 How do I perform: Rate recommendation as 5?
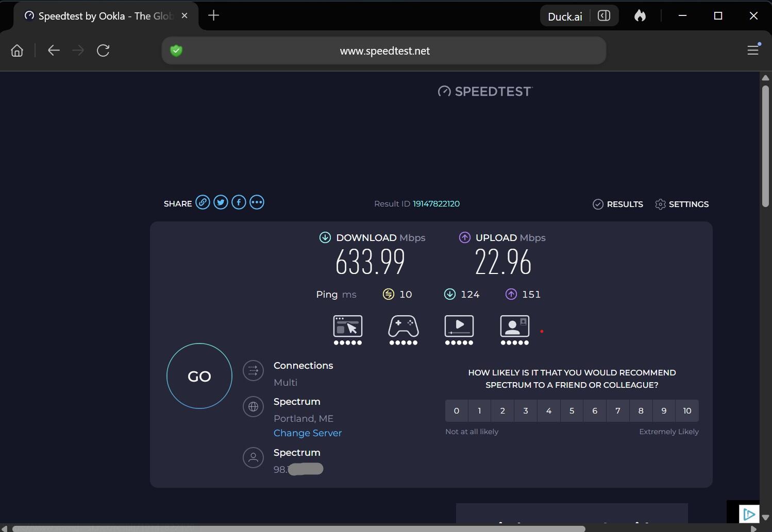(572, 411)
